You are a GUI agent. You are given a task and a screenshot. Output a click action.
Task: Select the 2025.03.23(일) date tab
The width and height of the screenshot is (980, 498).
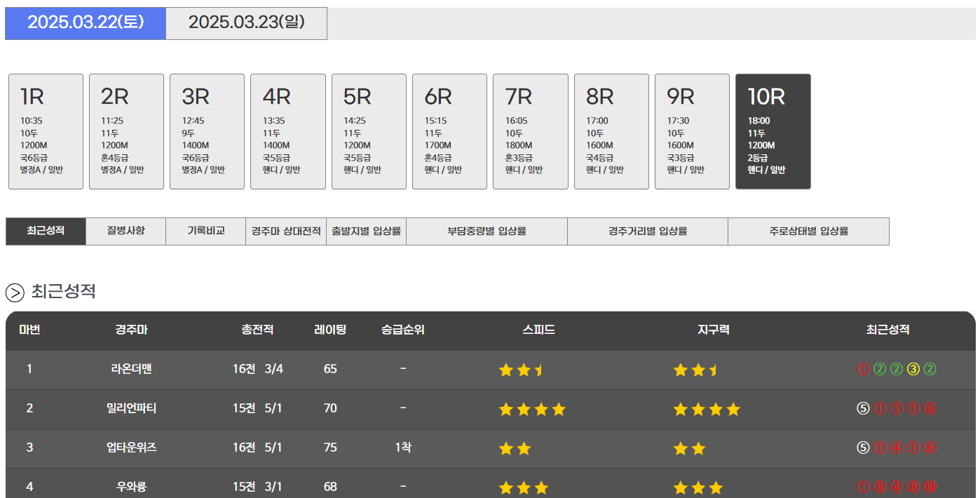[x=246, y=23]
